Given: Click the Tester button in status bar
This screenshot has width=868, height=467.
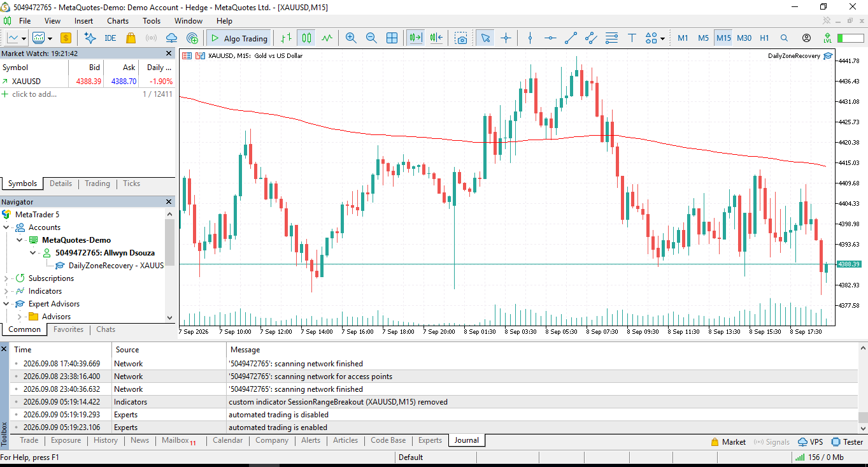Looking at the screenshot, I should click(847, 442).
